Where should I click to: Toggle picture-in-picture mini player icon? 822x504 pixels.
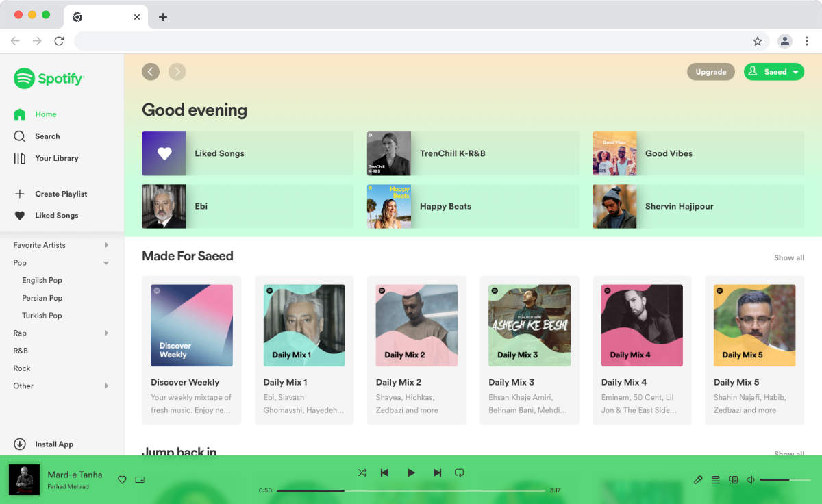[x=140, y=480]
